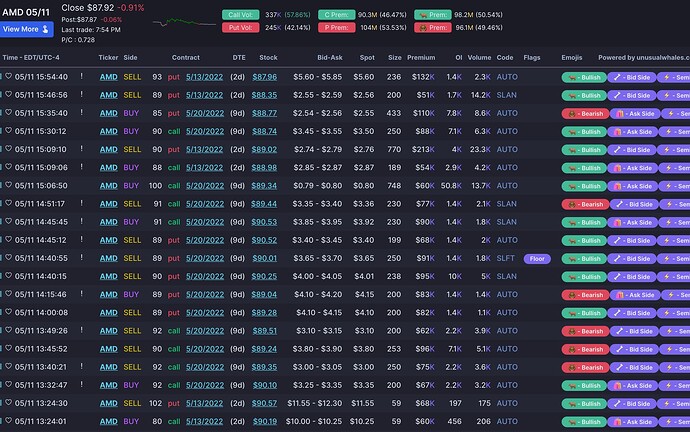This screenshot has height=432, width=690.
Task: Toggle the heart for 15:09:10 trade
Action: pyautogui.click(x=8, y=149)
